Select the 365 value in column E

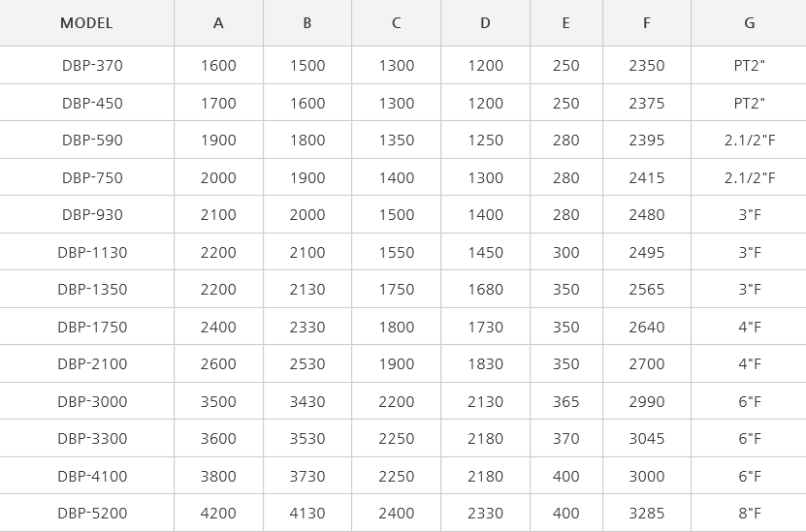point(566,401)
